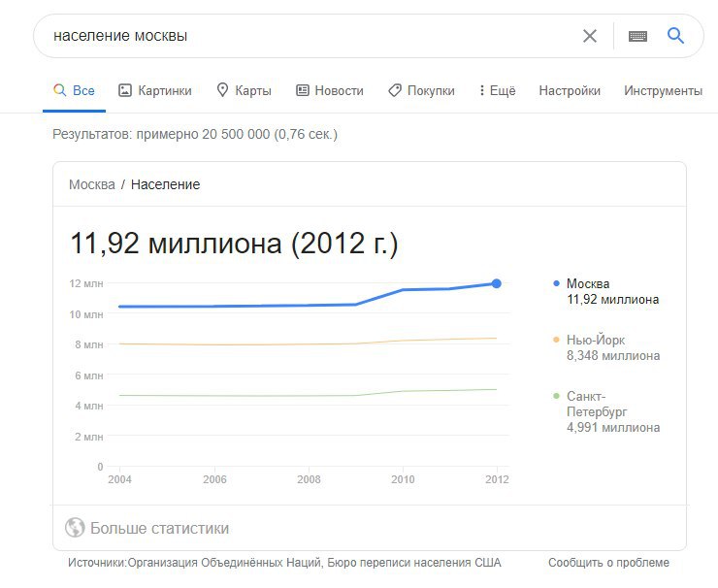Select the 'Все' results tab
718x588 pixels.
(74, 90)
